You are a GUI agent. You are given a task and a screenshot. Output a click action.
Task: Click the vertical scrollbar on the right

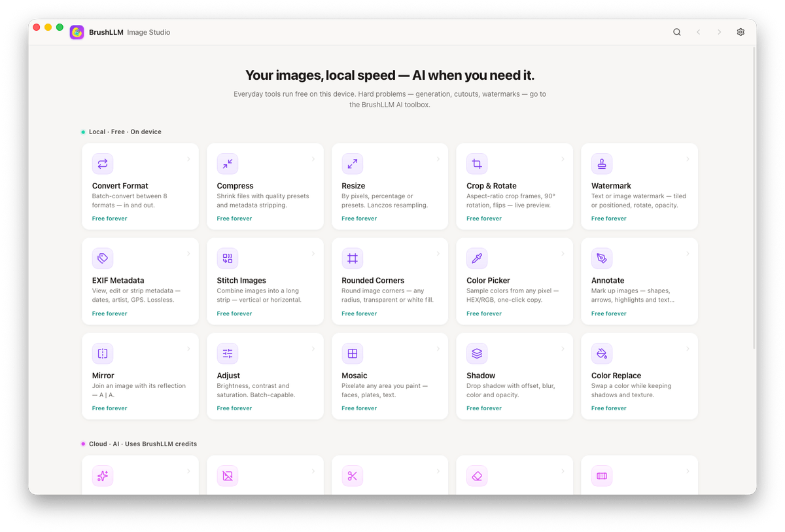click(x=754, y=196)
